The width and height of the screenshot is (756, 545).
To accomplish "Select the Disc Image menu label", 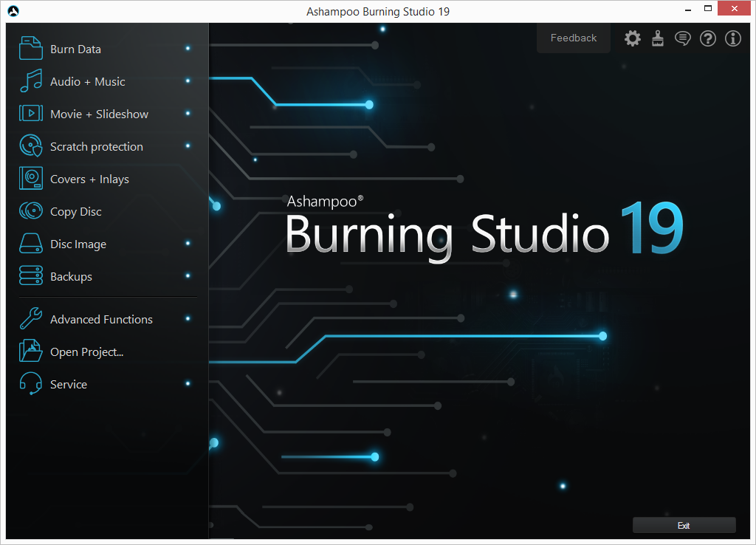I will [x=78, y=244].
